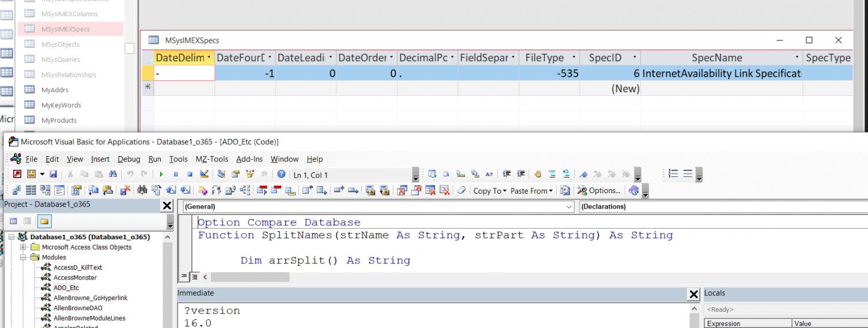Expand Microsoft Access Class Objects folder
Viewport: 868px width, 328px height.
24,247
